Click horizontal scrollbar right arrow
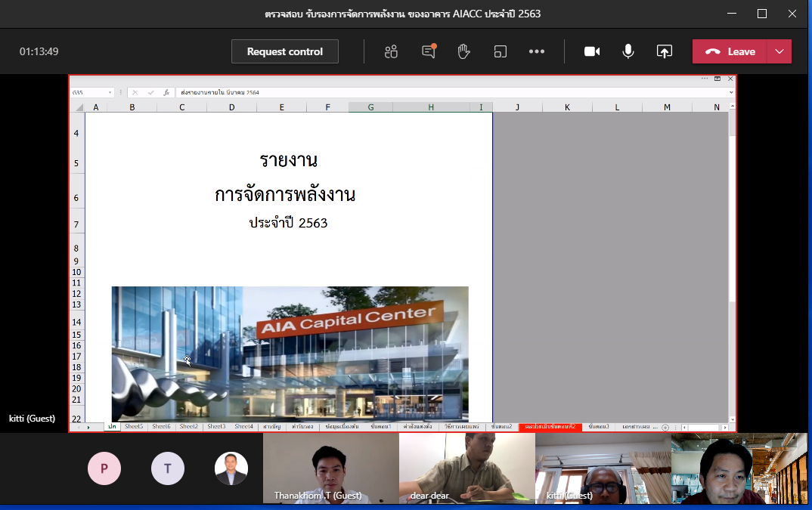The image size is (812, 510). (x=725, y=427)
